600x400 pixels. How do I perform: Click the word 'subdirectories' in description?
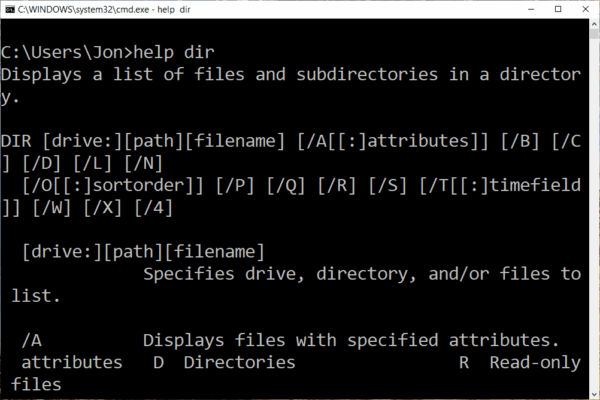click(x=367, y=74)
